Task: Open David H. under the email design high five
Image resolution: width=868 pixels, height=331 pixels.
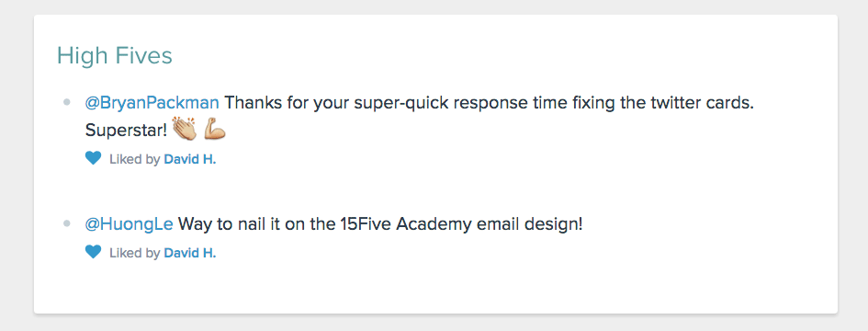Action: point(190,254)
